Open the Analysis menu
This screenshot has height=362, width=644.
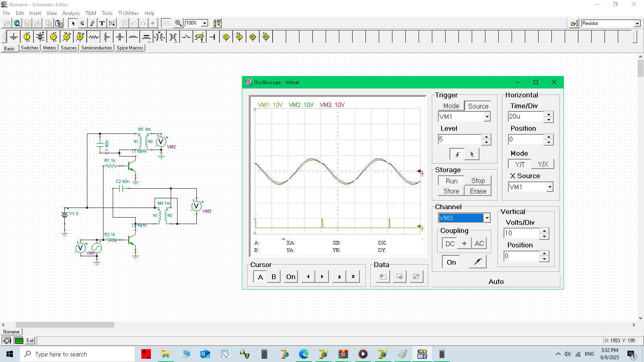[71, 13]
